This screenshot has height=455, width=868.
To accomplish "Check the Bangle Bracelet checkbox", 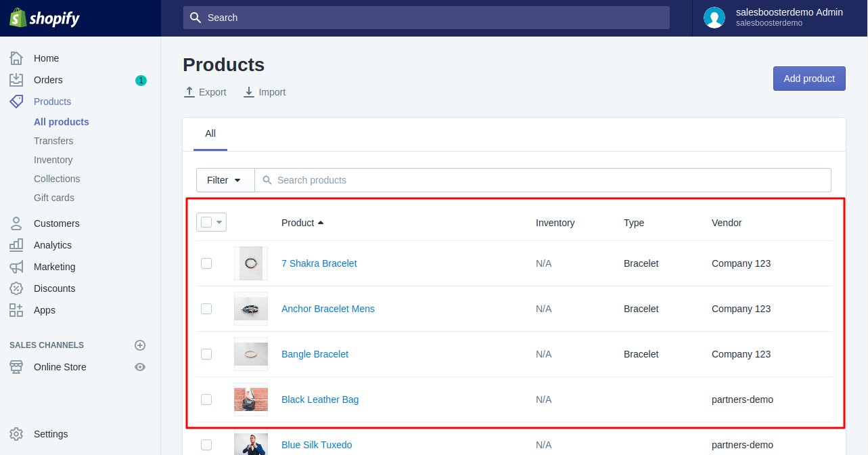I will click(x=206, y=354).
